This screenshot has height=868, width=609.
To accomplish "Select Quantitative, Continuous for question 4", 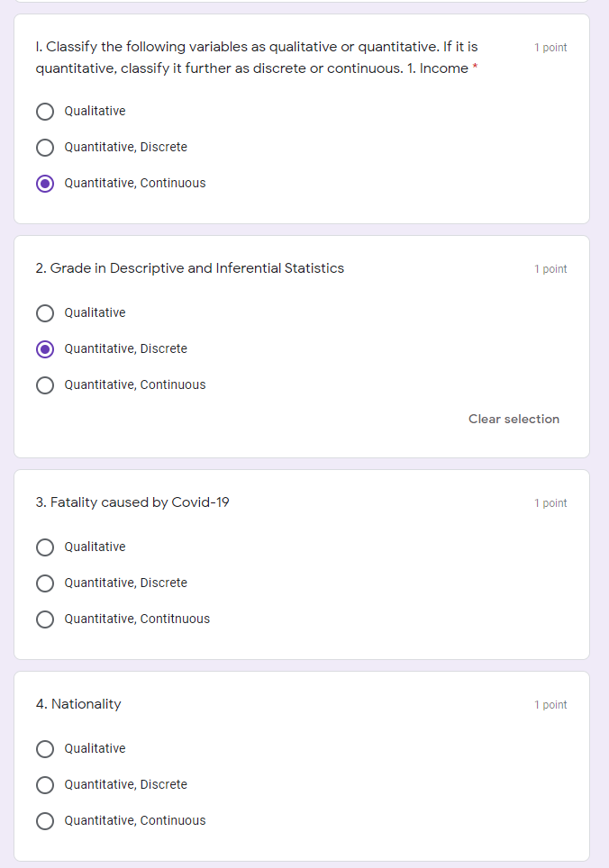I will (45, 820).
